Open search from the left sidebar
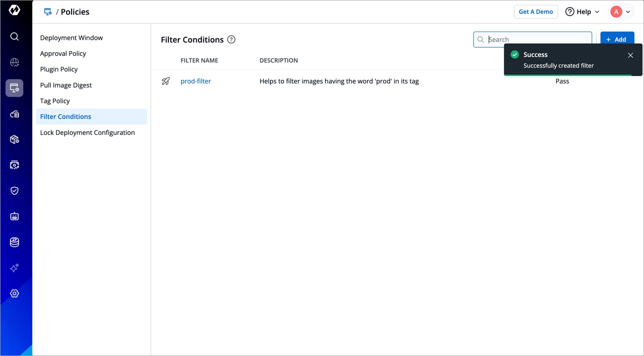 (14, 36)
